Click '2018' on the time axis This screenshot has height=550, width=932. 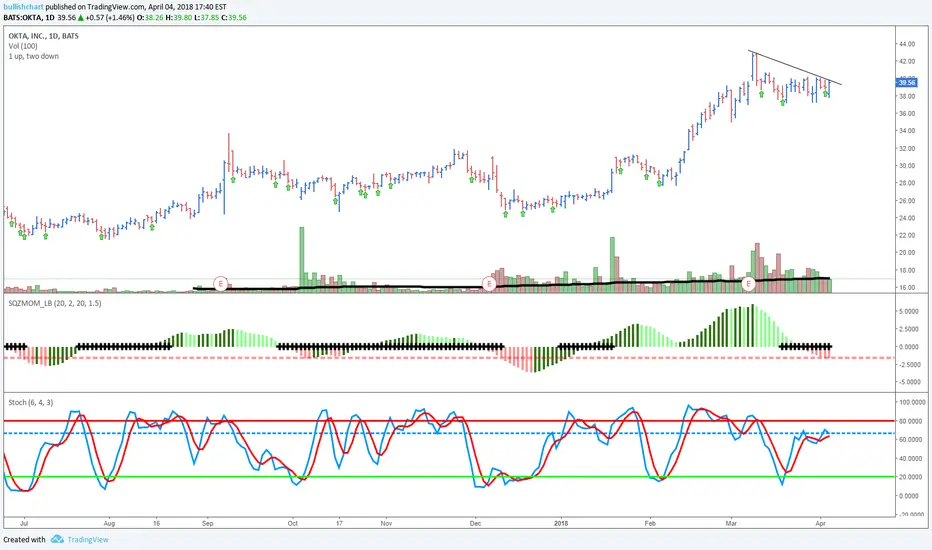[561, 523]
